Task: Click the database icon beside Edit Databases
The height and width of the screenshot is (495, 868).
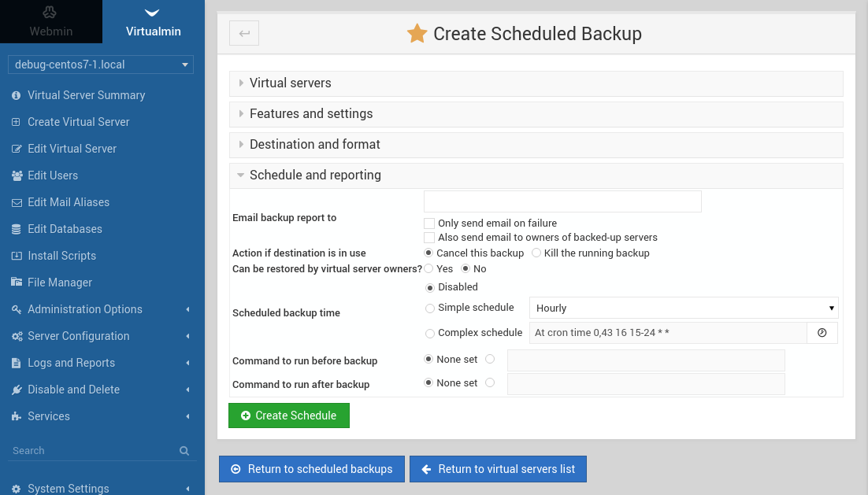Action: coord(16,229)
